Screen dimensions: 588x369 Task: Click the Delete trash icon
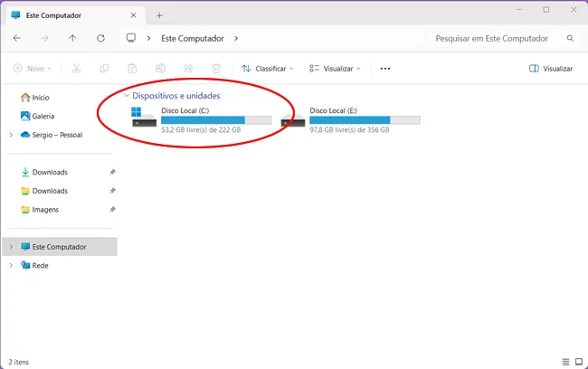[216, 68]
